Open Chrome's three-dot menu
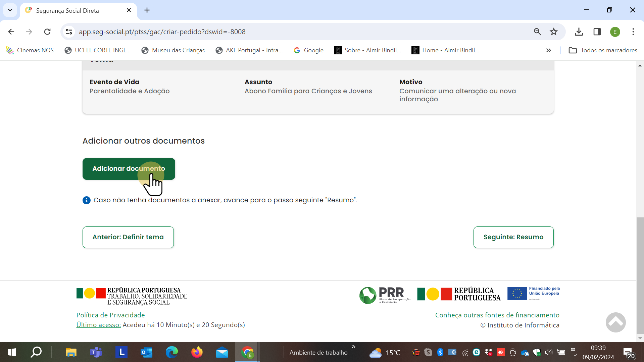 click(x=633, y=32)
